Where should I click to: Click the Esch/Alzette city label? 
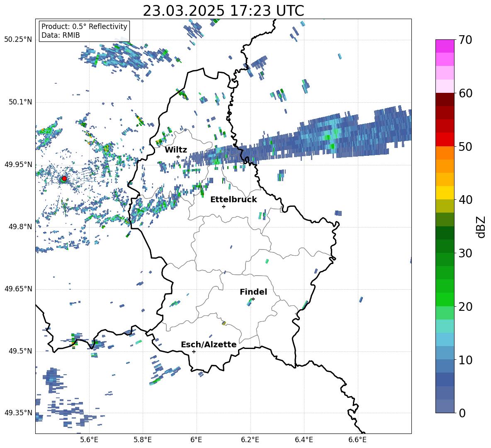(209, 344)
